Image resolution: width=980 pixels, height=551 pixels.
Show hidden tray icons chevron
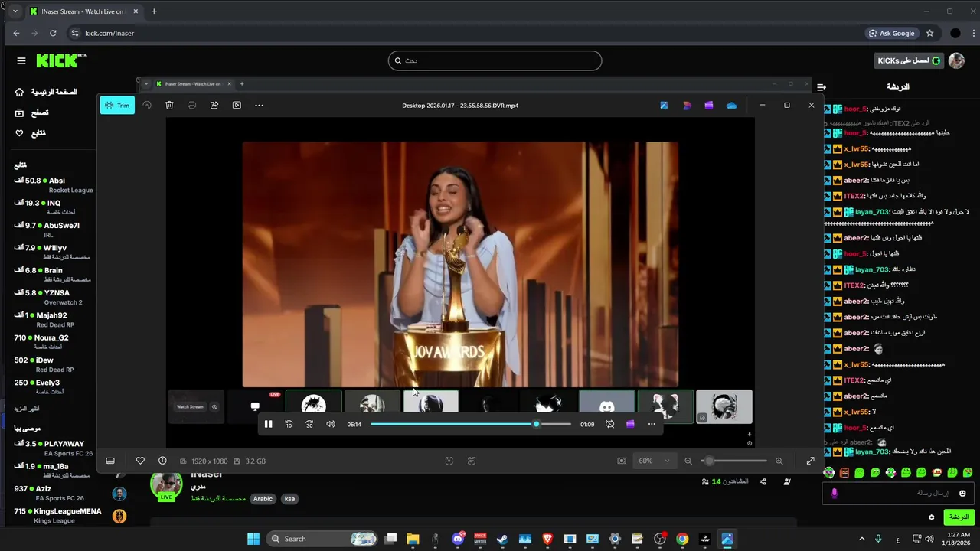(861, 539)
